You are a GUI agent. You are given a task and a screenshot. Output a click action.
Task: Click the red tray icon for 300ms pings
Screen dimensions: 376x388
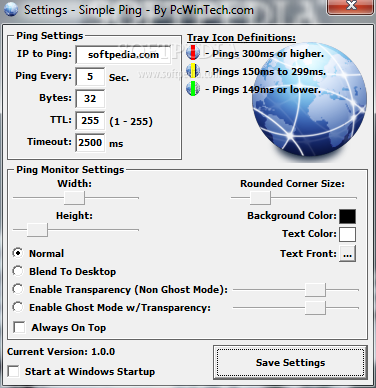pos(193,53)
